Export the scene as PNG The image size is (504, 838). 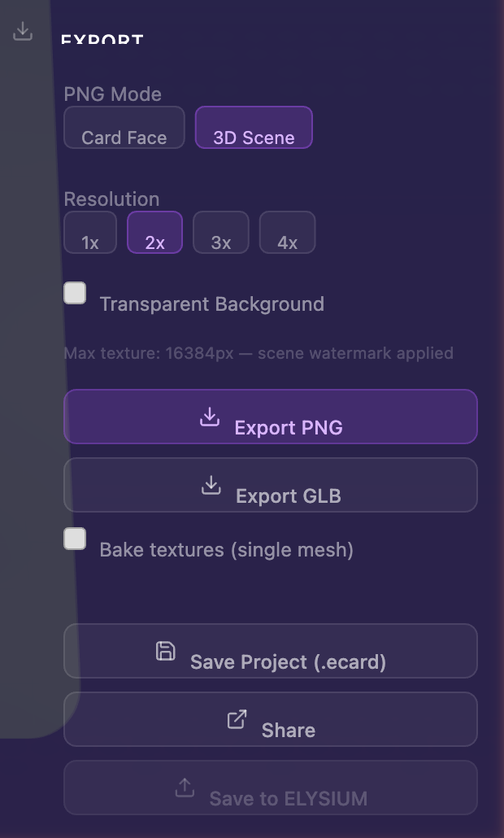pyautogui.click(x=271, y=417)
